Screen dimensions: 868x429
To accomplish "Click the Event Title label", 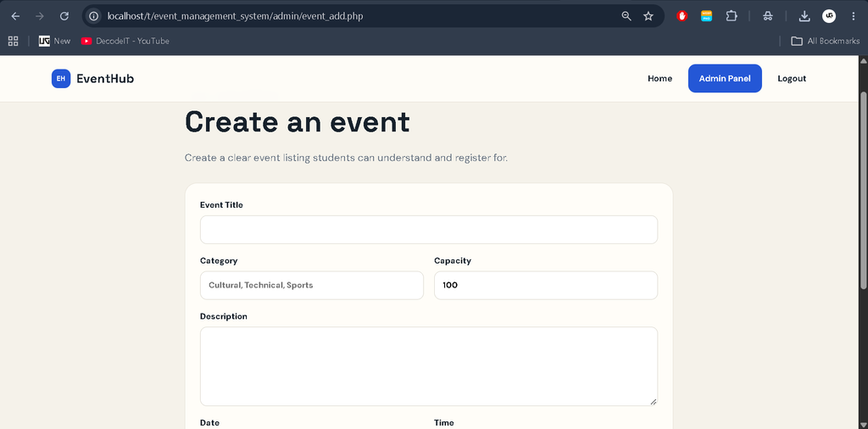I will (221, 205).
